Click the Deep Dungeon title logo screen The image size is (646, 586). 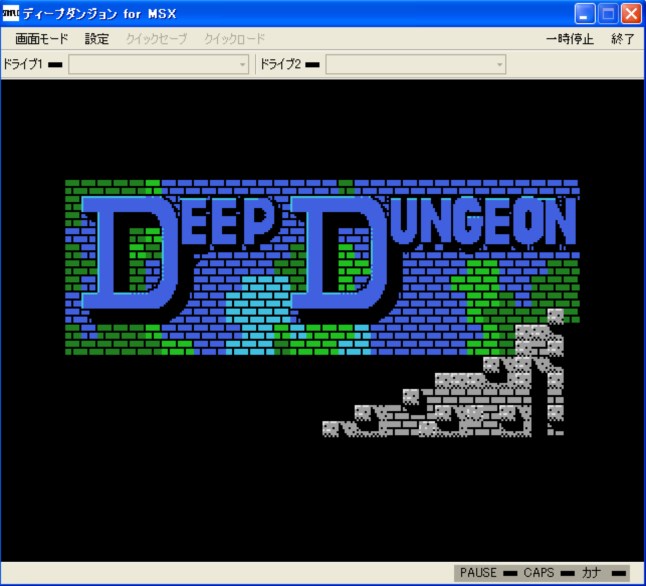coord(323,268)
